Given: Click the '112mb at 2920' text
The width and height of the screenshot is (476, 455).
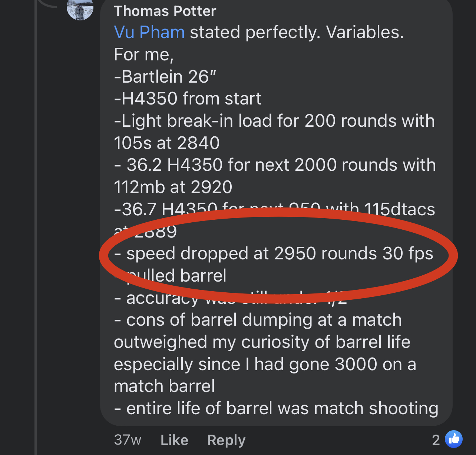Looking at the screenshot, I should [173, 187].
